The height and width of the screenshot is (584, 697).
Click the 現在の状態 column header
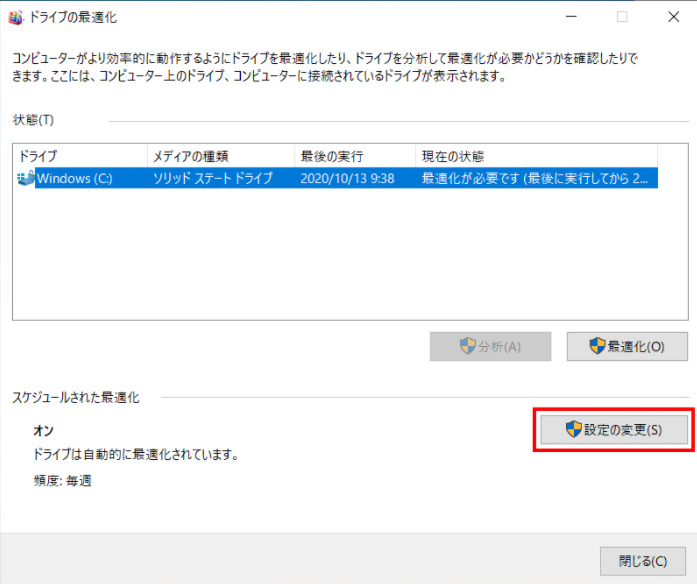pyautogui.click(x=537, y=156)
